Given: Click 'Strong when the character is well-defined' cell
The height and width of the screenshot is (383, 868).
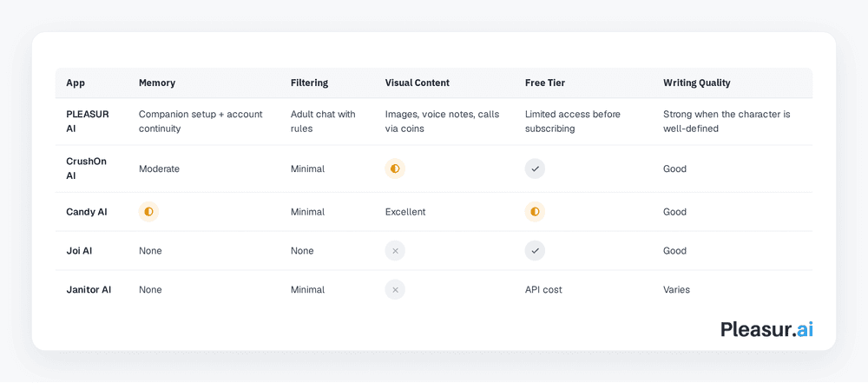Looking at the screenshot, I should [x=727, y=122].
